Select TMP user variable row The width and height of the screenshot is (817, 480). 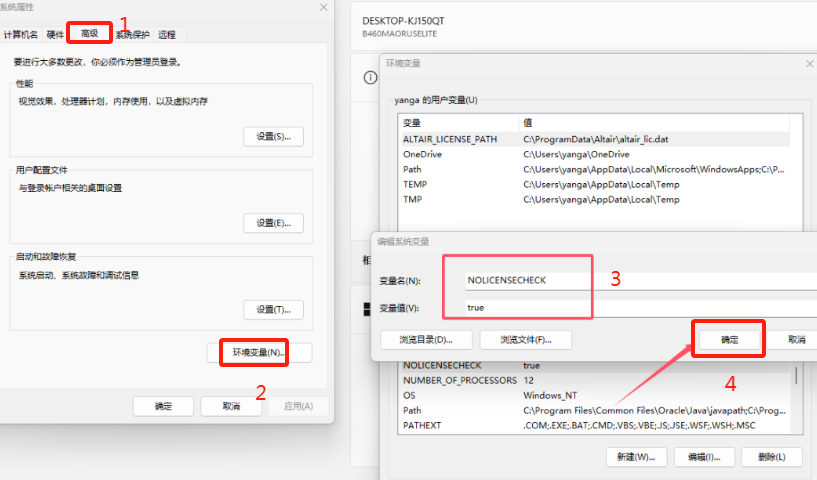tap(595, 200)
